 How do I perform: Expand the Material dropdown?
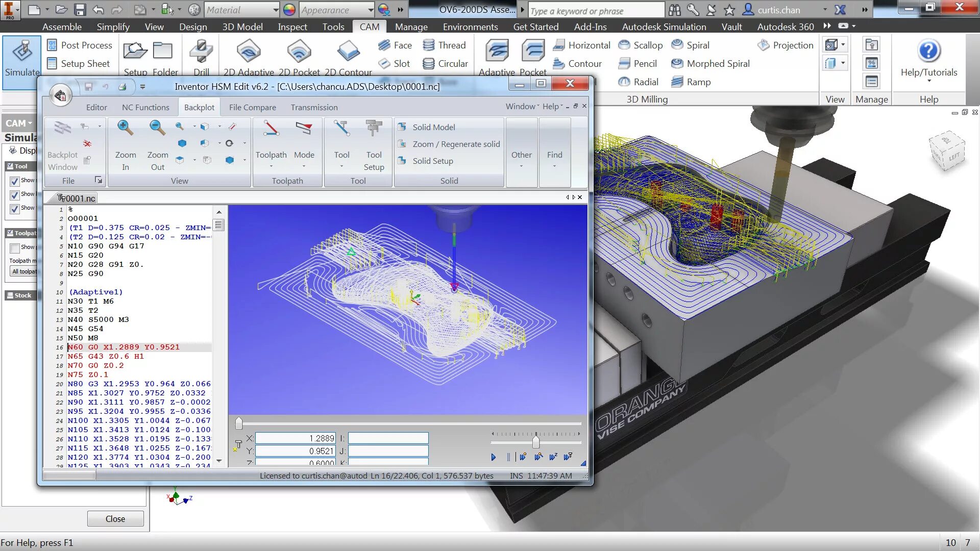[276, 10]
